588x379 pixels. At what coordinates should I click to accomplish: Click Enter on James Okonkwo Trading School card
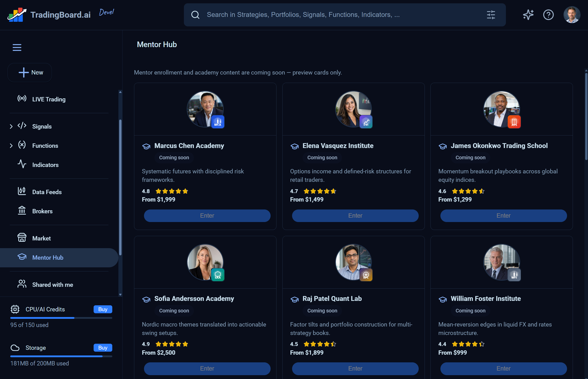[504, 216]
